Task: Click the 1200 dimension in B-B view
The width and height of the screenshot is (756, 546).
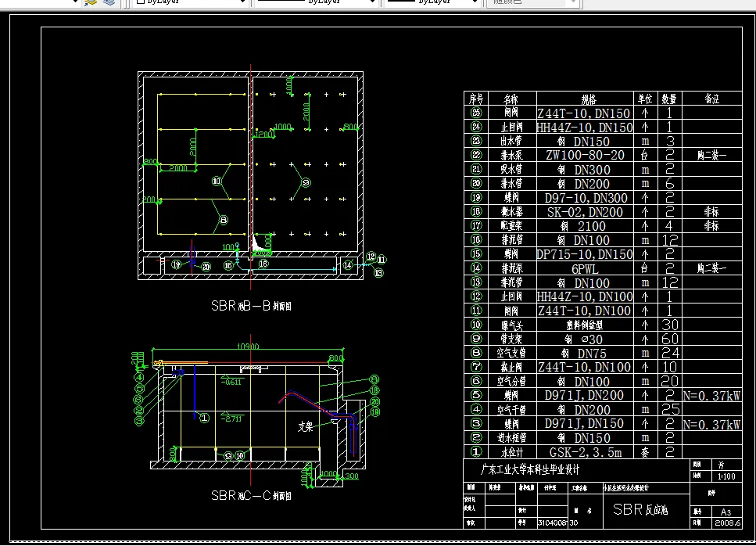Action: click(x=263, y=134)
